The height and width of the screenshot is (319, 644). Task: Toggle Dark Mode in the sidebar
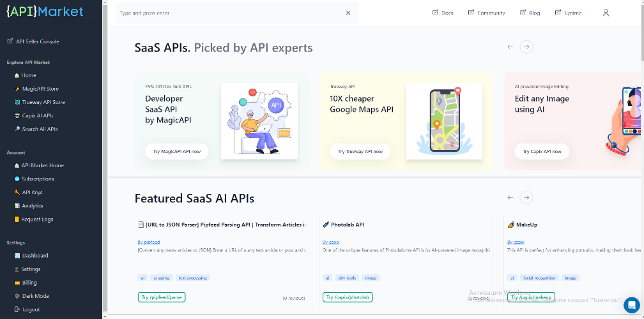coord(32,296)
